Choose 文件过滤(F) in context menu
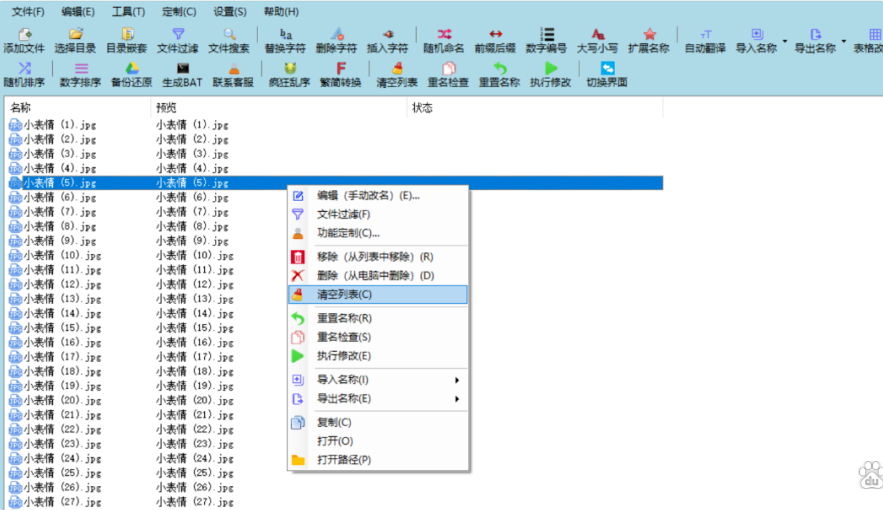 378,214
